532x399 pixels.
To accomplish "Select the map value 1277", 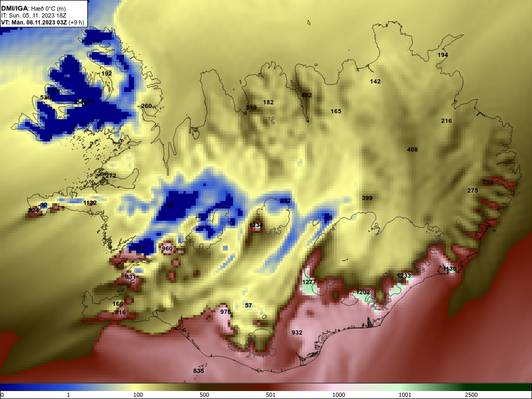I will coord(309,282).
